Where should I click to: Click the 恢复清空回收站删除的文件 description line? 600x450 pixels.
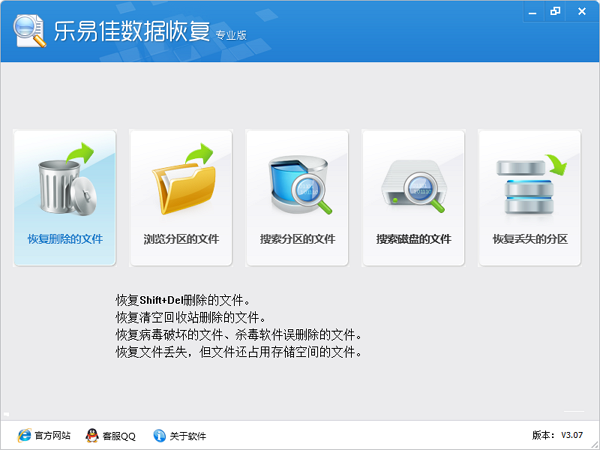coord(191,317)
